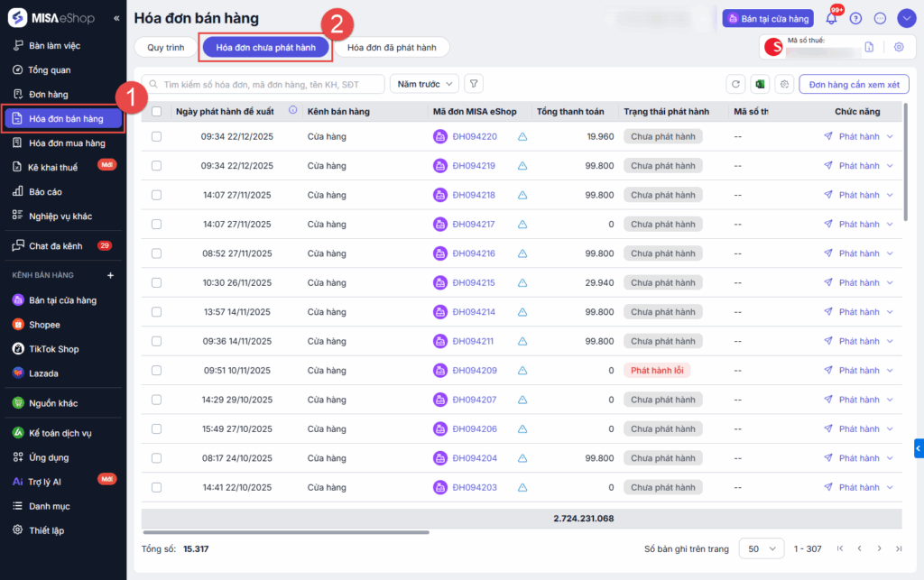Viewport: 924px width, 580px height.
Task: Collapse the left sidebar menu
Action: (x=116, y=18)
